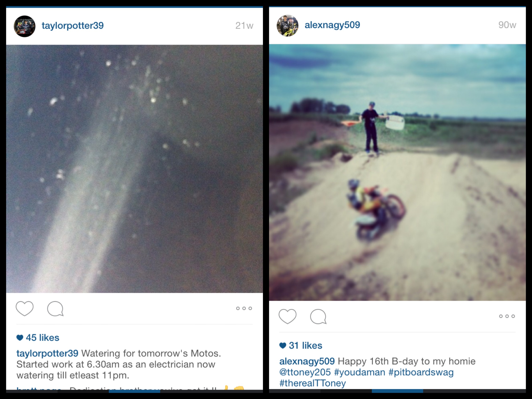The image size is (532, 399).
Task: Open comment bubble on alexnagy509's post
Action: 318,317
